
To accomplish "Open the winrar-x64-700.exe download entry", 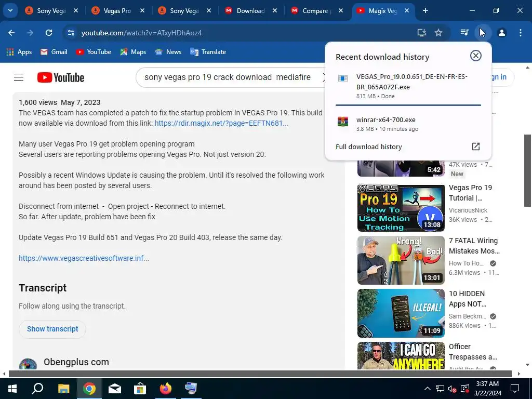I will pyautogui.click(x=408, y=124).
